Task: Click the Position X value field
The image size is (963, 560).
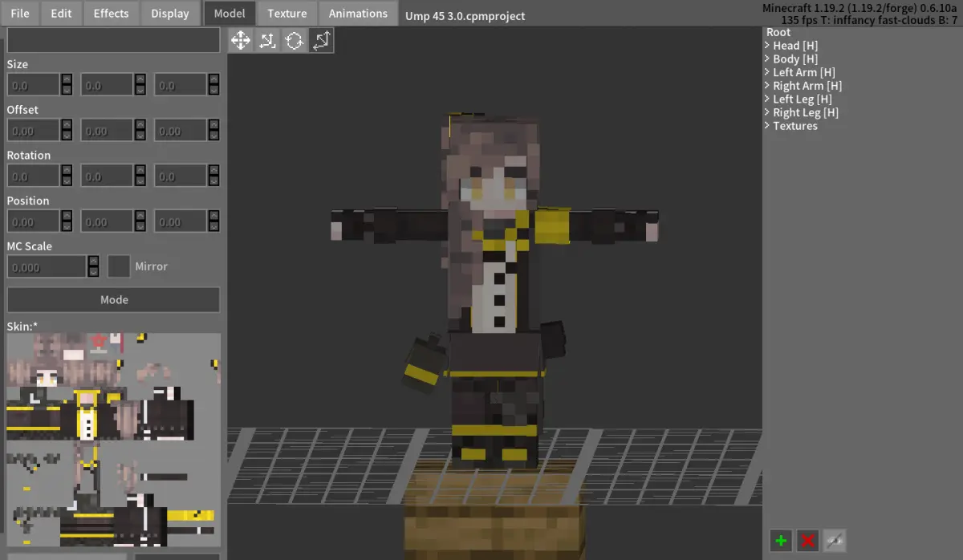Action: point(34,221)
